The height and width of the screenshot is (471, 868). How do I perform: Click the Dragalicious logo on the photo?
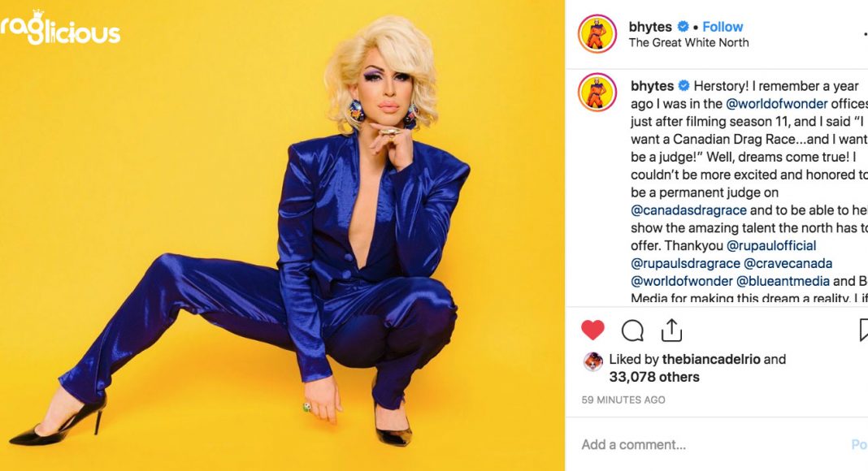(60, 28)
